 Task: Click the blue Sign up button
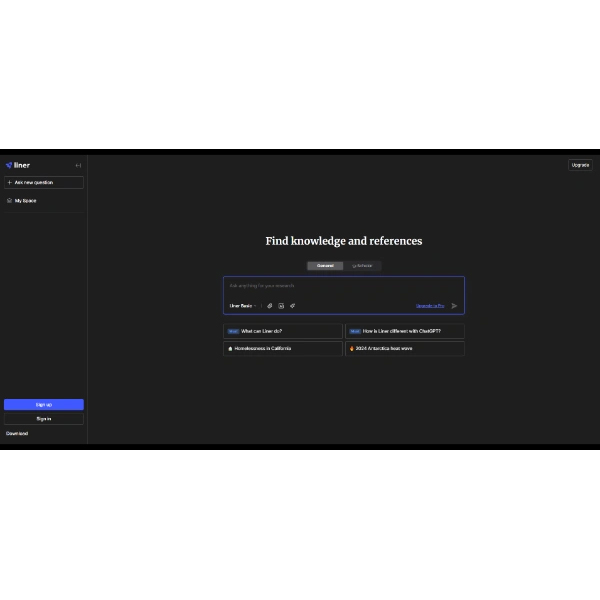[x=44, y=405]
